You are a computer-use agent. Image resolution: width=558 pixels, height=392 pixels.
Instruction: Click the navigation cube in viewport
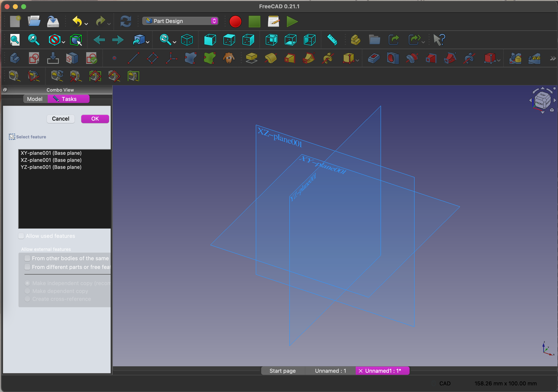[542, 101]
